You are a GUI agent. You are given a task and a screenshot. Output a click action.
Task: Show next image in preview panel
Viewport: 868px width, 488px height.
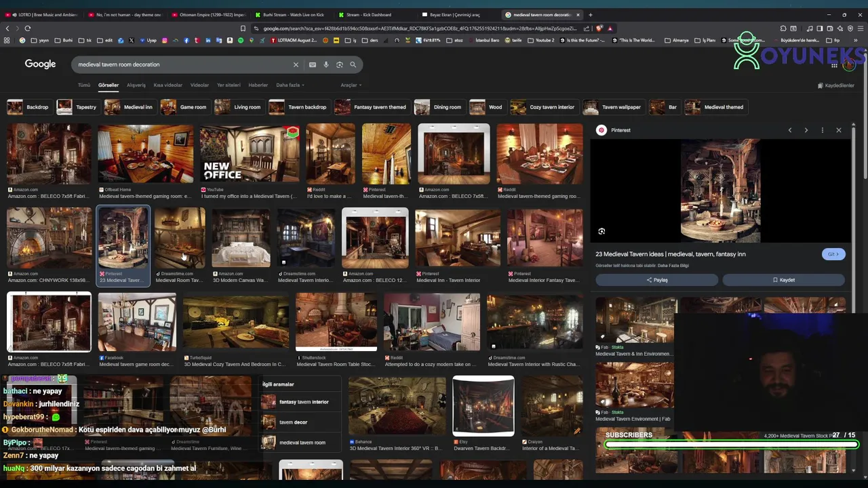click(806, 130)
